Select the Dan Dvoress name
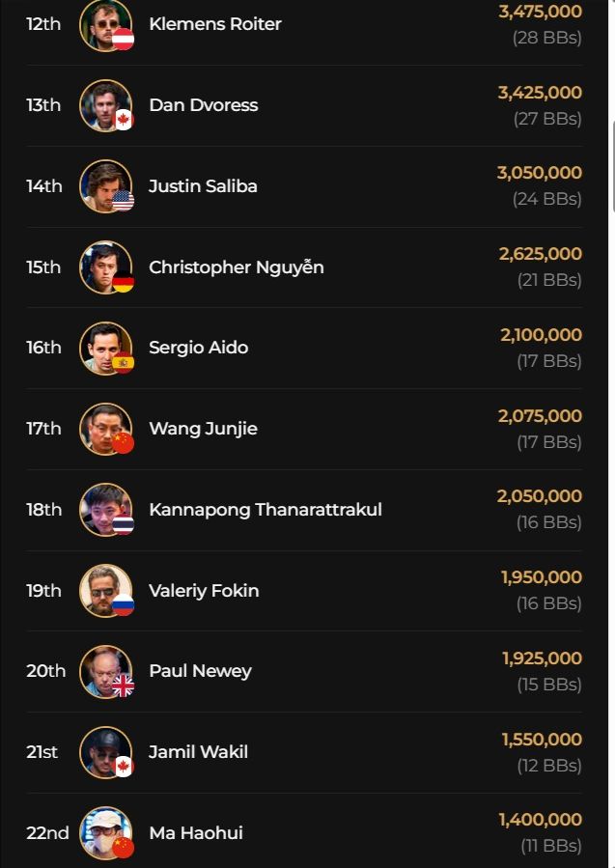Screen dimensions: 615x868 [204, 105]
